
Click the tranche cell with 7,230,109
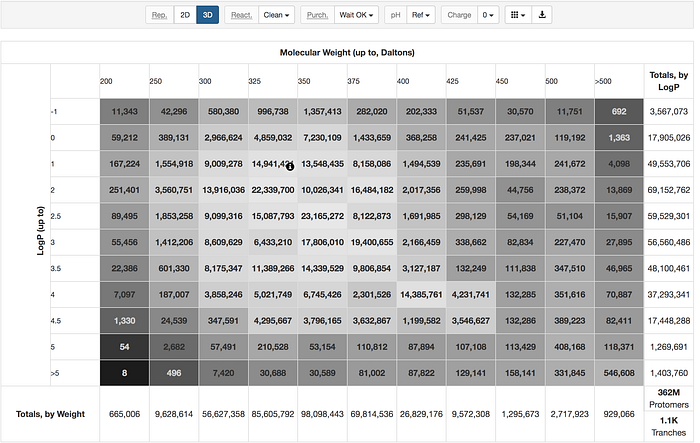pyautogui.click(x=322, y=138)
